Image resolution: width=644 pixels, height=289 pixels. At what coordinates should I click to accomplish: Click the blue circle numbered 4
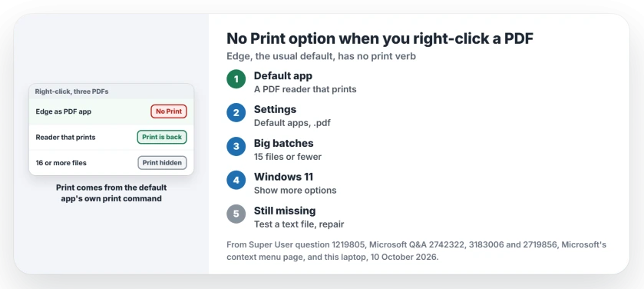point(236,180)
